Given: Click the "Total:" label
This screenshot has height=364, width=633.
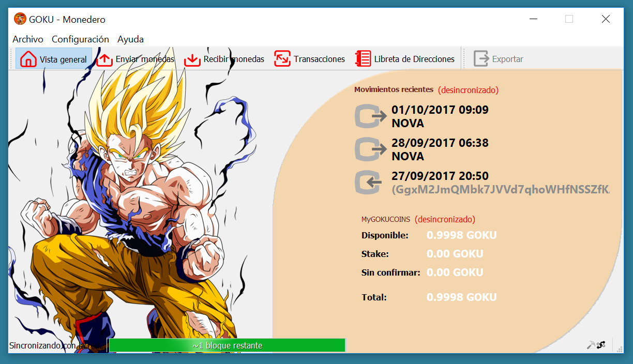Looking at the screenshot, I should click(x=374, y=297).
